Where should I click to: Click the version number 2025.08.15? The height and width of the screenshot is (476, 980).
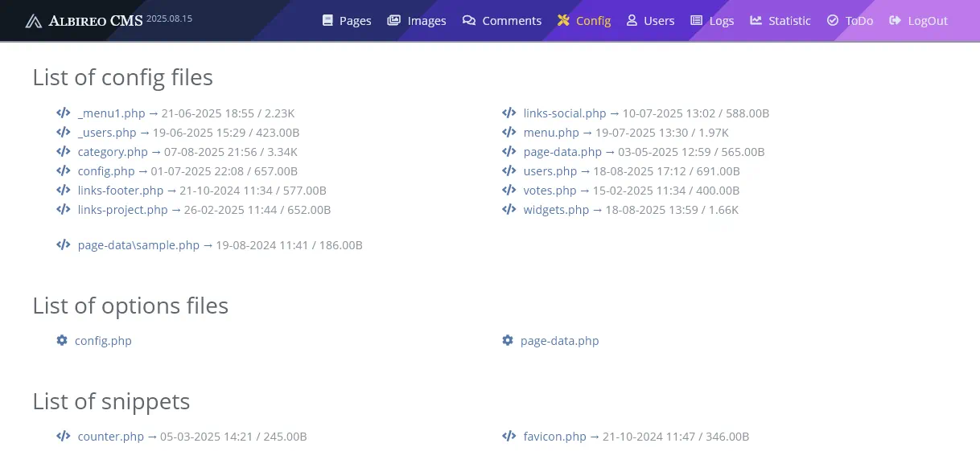[x=169, y=18]
